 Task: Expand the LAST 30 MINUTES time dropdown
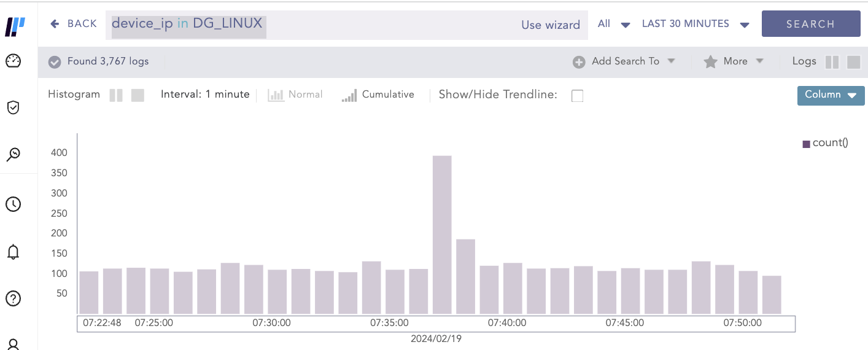[x=696, y=25]
